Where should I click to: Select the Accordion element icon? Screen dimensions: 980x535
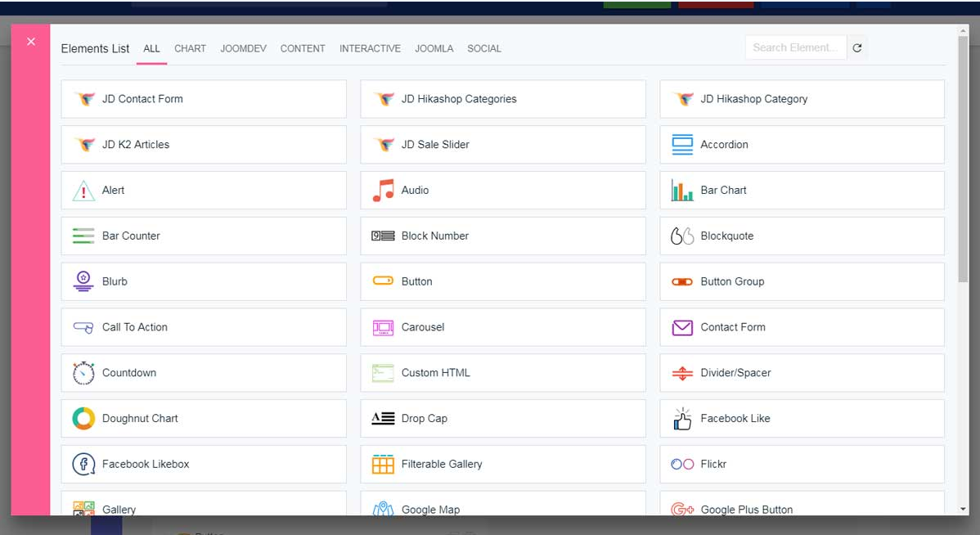(x=682, y=144)
